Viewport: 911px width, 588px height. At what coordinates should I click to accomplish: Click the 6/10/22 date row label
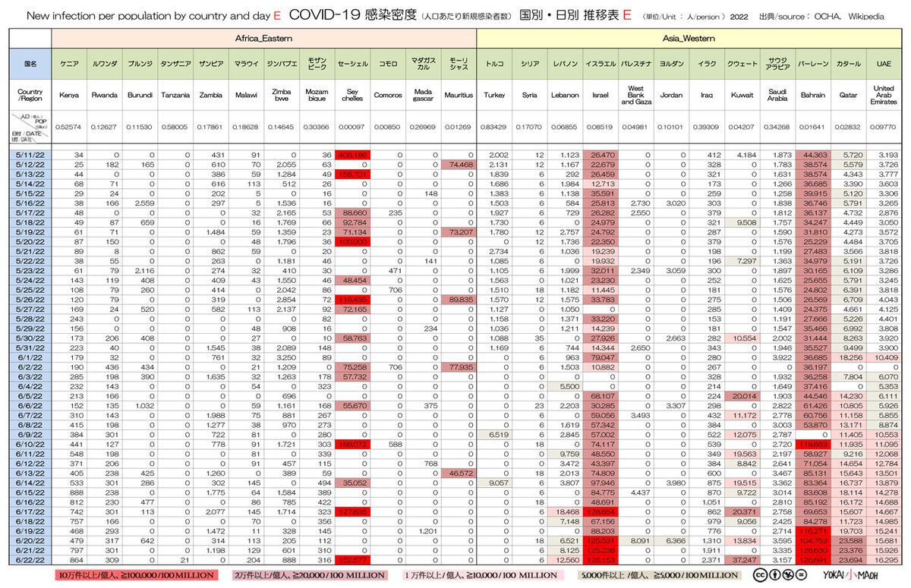30,444
